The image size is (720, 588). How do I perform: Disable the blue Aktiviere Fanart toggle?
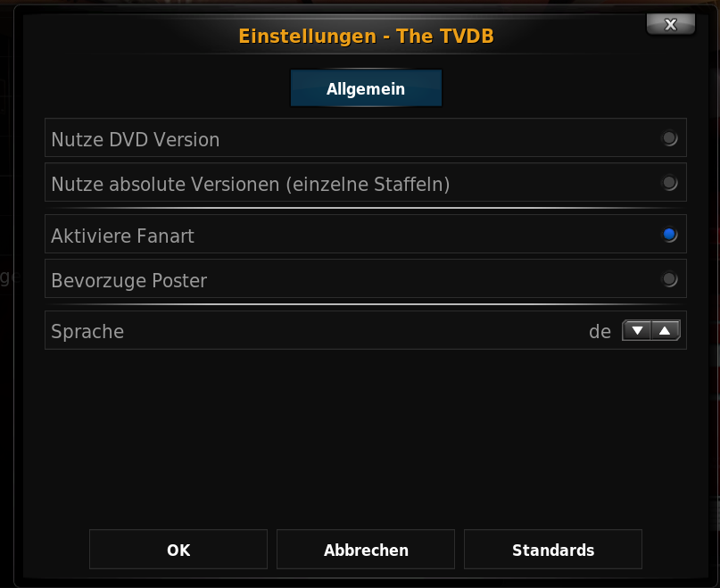tap(669, 235)
